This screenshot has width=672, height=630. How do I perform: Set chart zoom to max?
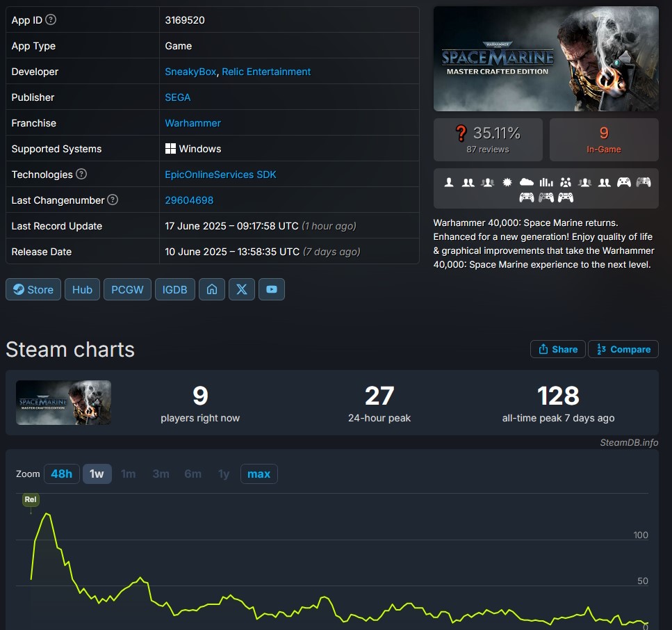pos(259,474)
